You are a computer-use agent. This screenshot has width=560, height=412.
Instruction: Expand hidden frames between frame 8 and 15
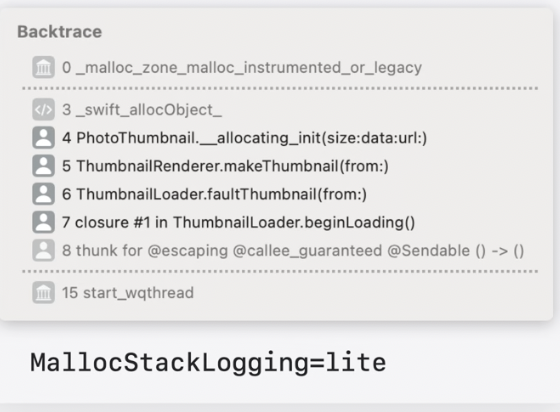pos(280,271)
